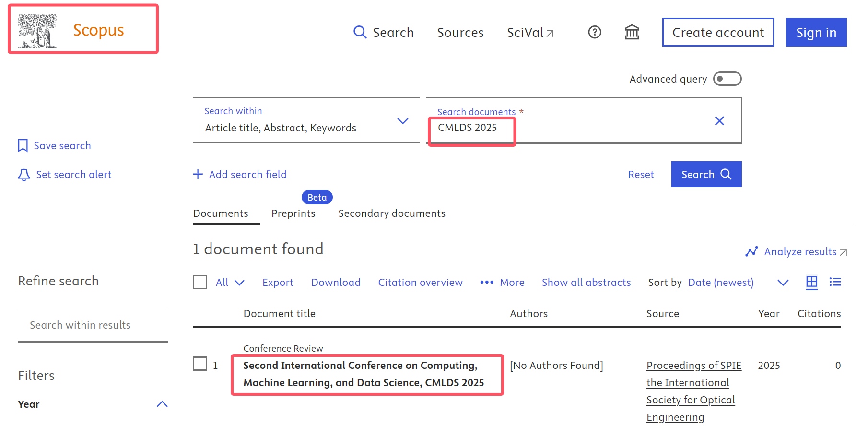The width and height of the screenshot is (868, 426).
Task: Clear the search documents field with X
Action: pos(719,121)
